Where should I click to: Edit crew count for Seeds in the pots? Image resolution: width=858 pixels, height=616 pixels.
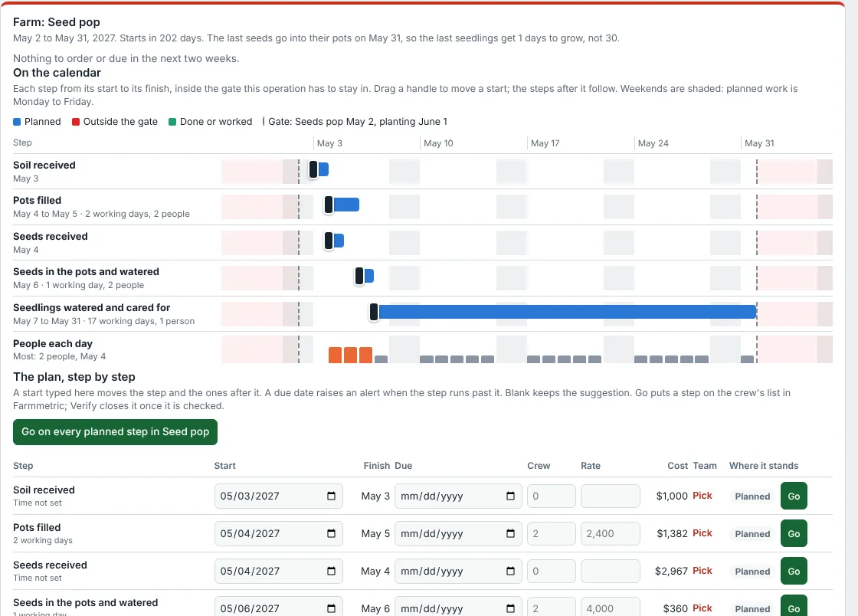click(x=551, y=607)
